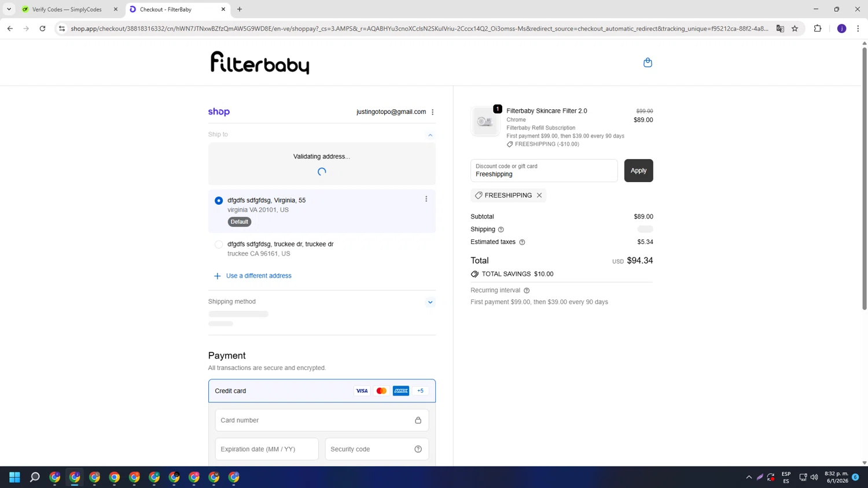Screen dimensions: 868x488
Task: Click the Total $94.34 amount
Action: click(x=639, y=261)
